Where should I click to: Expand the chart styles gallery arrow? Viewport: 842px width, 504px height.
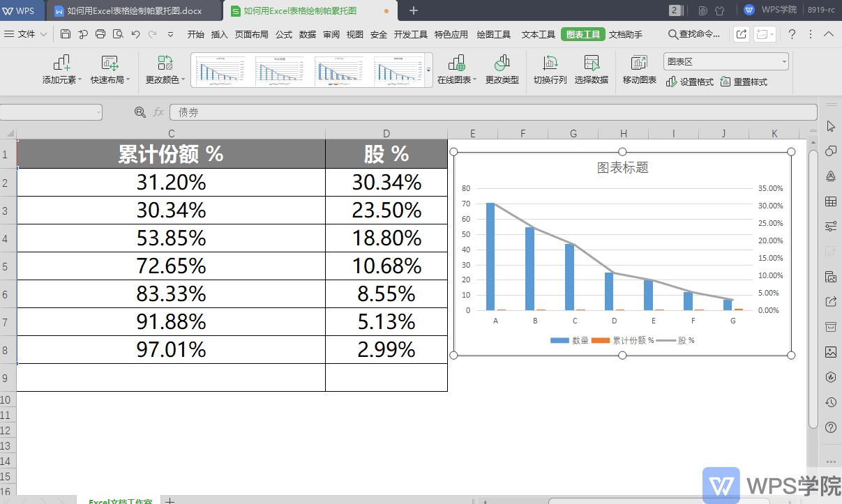pos(428,70)
